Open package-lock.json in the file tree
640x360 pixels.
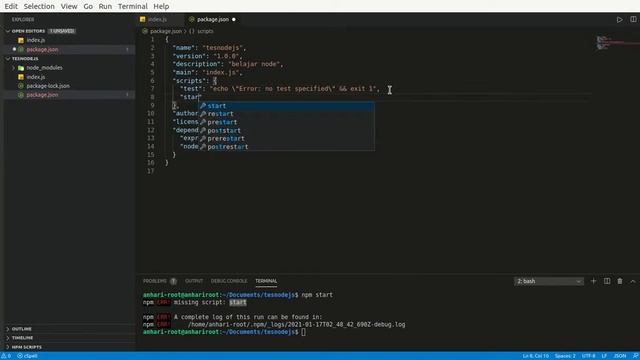pos(48,86)
